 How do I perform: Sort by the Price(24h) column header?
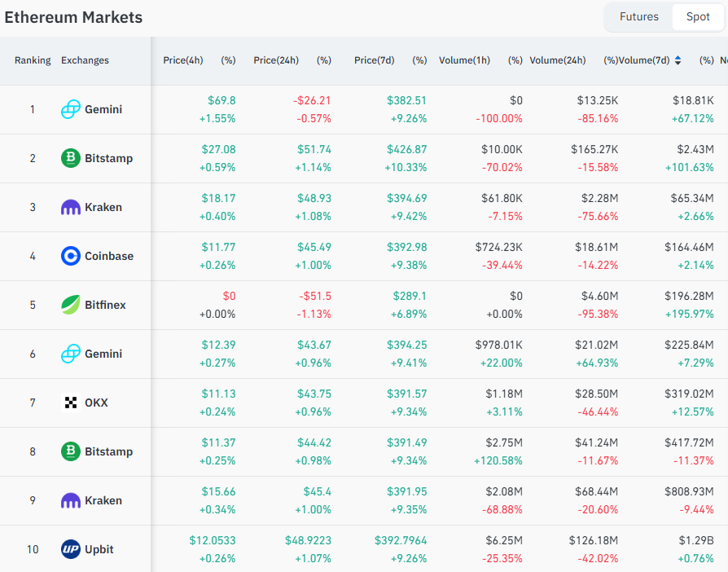tap(276, 60)
